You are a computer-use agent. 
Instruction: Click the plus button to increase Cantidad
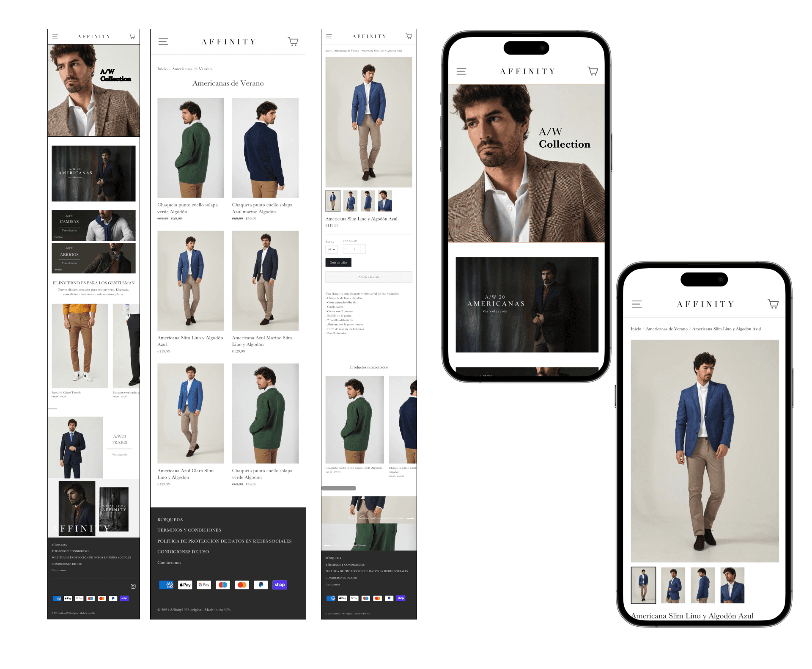coord(363,249)
